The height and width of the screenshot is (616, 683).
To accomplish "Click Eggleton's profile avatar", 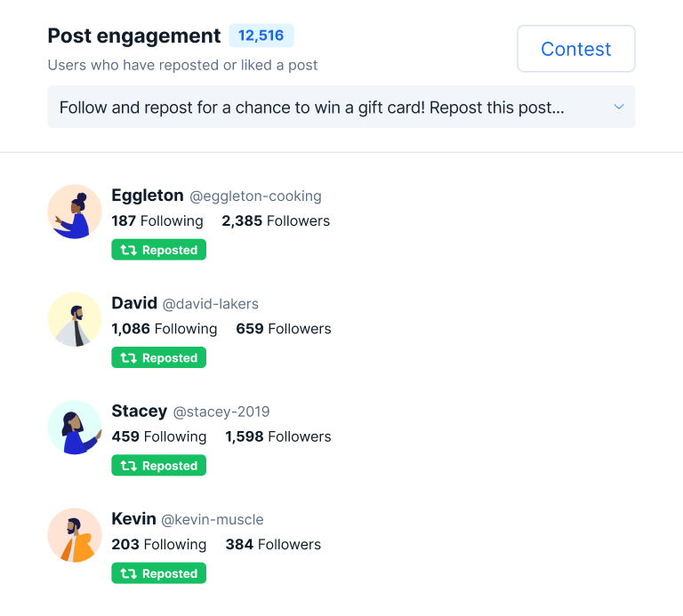I will tap(75, 212).
